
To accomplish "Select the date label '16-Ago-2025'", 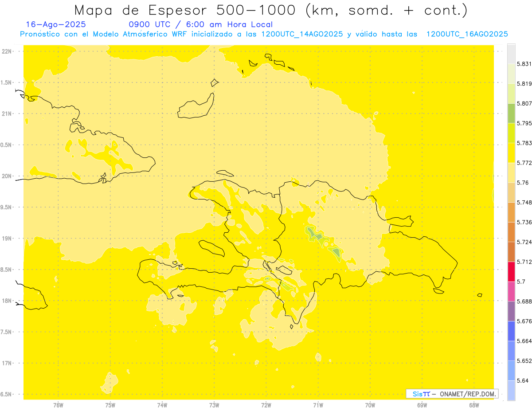I will pyautogui.click(x=56, y=24).
